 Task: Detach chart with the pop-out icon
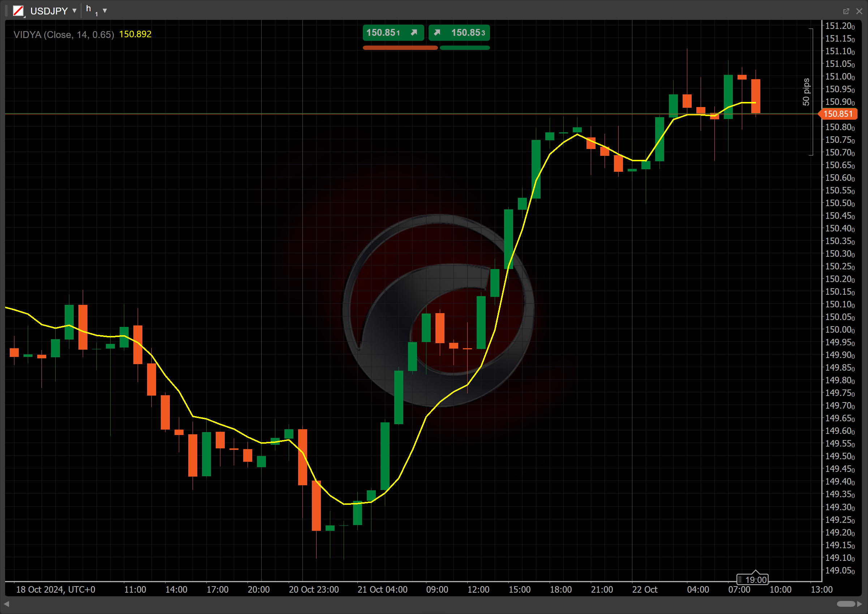coord(846,11)
